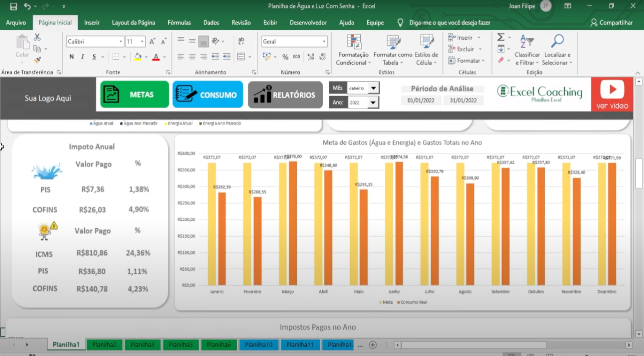This screenshot has height=356, width=644.
Task: Open the Arquivo menu
Action: 16,23
